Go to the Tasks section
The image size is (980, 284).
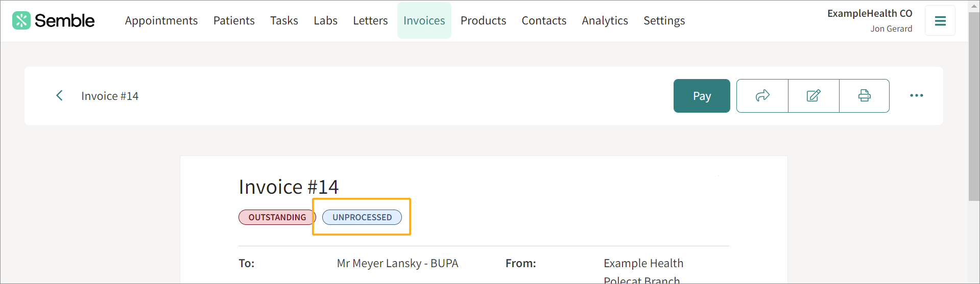284,20
